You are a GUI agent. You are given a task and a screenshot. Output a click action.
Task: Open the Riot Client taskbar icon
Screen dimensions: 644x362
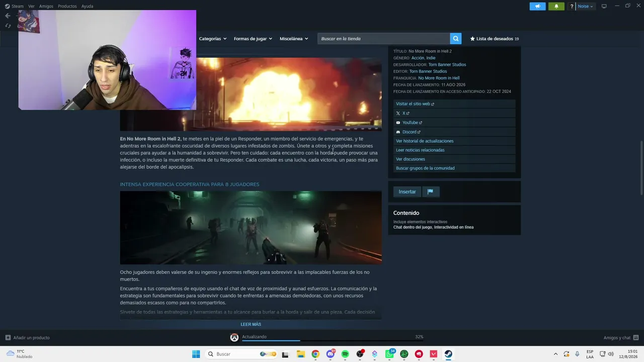pyautogui.click(x=419, y=354)
